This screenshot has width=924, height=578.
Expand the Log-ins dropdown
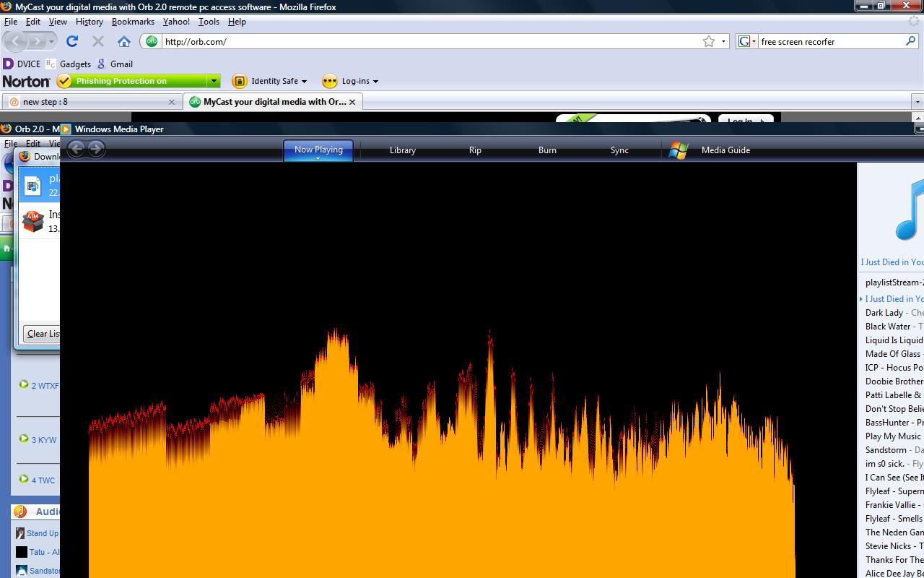(375, 81)
